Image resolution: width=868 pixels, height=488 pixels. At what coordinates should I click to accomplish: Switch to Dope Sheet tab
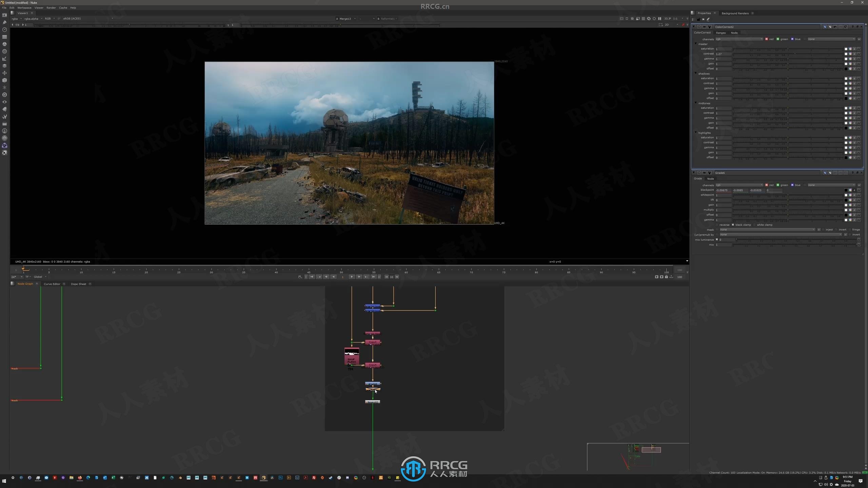pos(78,284)
